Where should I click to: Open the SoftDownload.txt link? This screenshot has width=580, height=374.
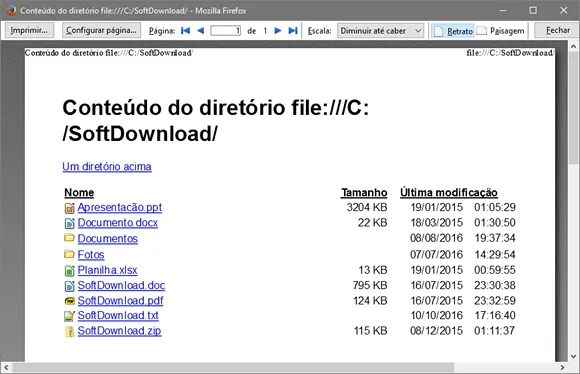pos(118,315)
